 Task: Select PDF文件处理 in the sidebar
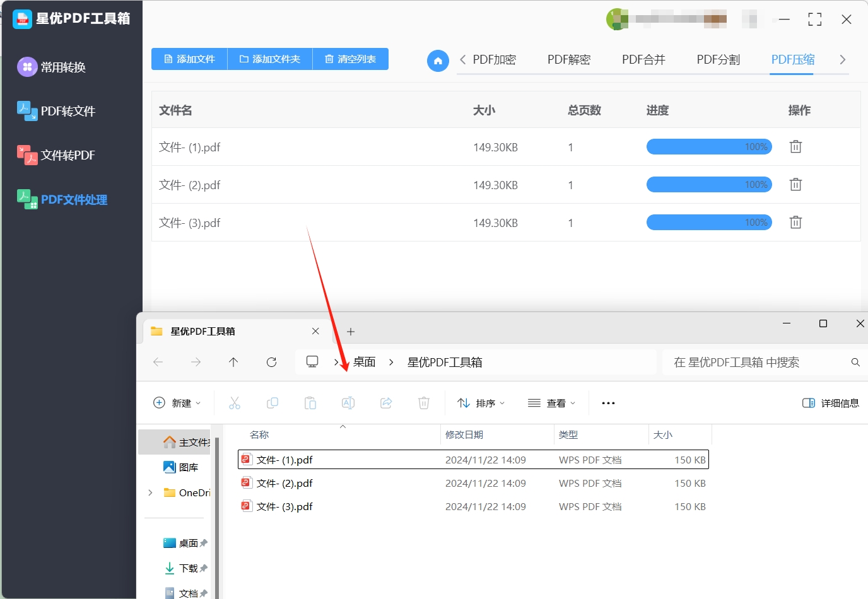point(62,199)
